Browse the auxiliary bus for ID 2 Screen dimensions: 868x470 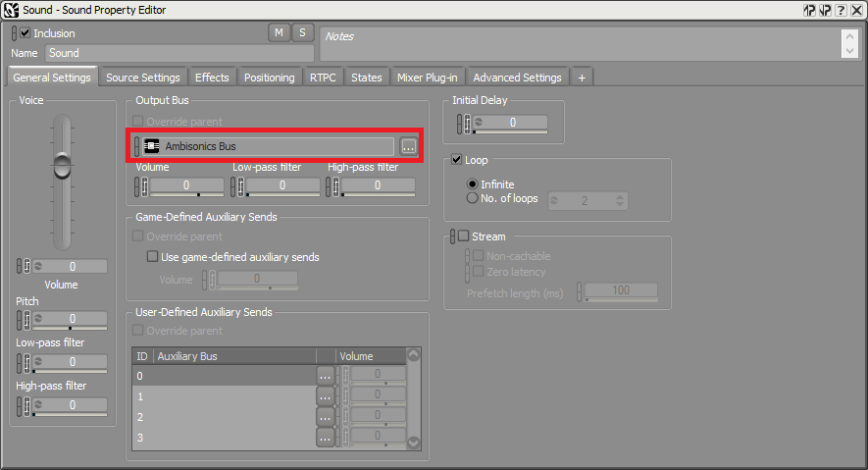coord(325,417)
